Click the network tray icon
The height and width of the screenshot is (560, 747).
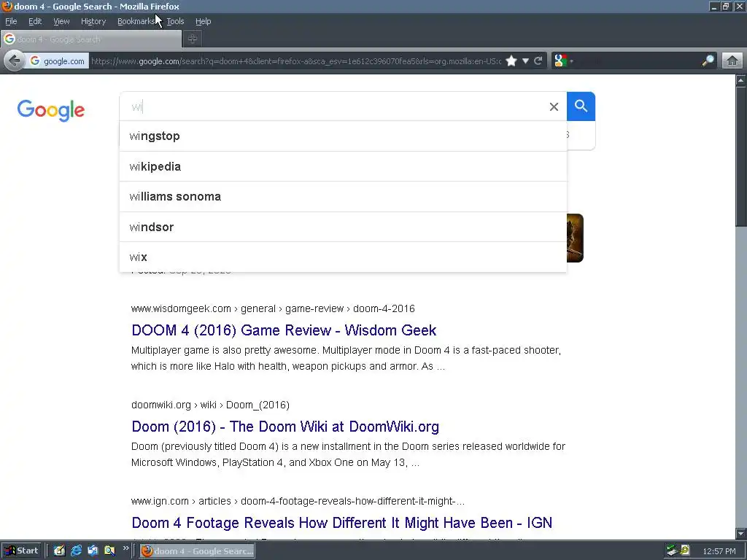pos(672,551)
